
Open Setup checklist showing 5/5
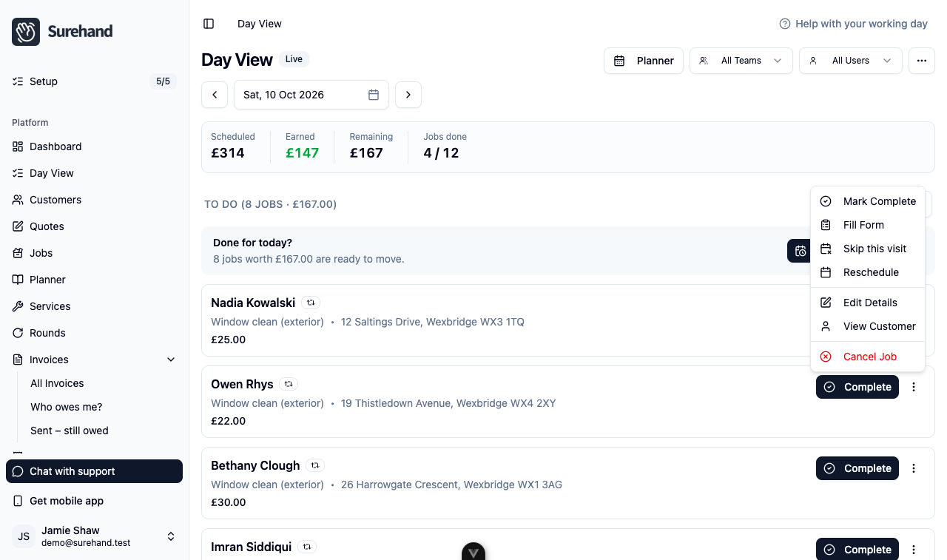[94, 81]
